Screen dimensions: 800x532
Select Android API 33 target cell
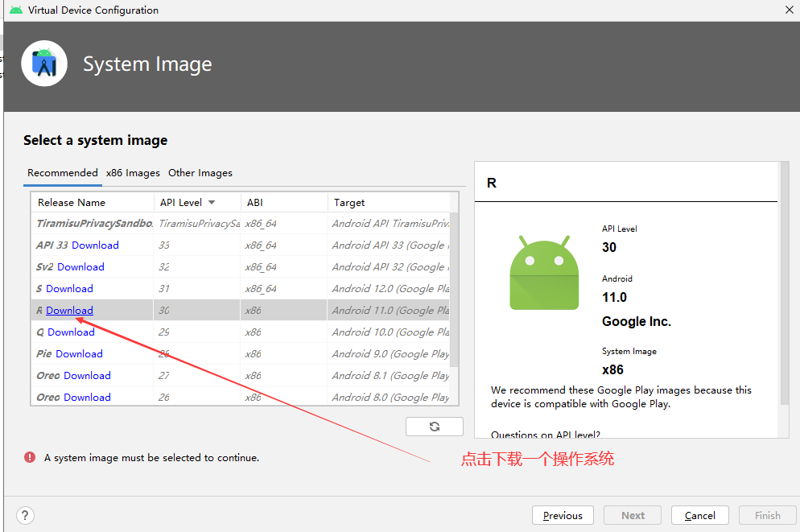390,245
